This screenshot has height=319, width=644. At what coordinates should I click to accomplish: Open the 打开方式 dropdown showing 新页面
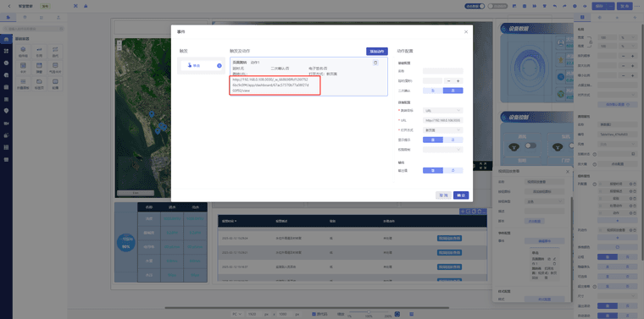point(442,130)
